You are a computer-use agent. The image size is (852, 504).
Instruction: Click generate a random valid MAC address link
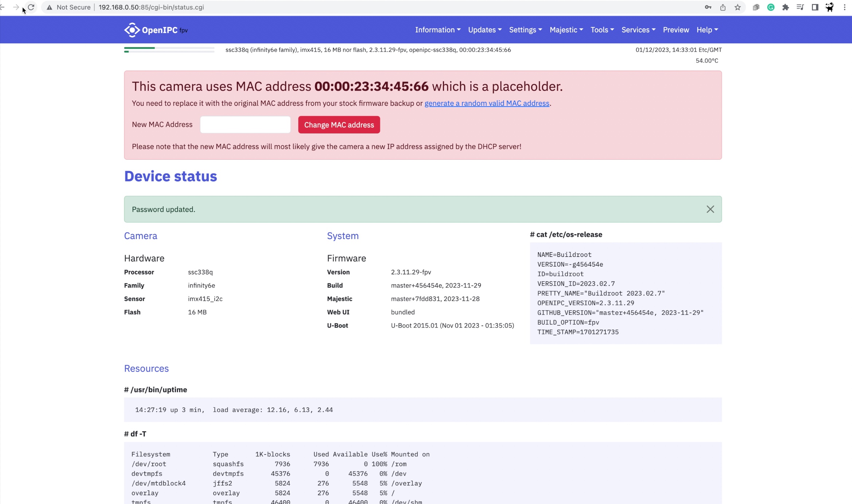(x=487, y=103)
